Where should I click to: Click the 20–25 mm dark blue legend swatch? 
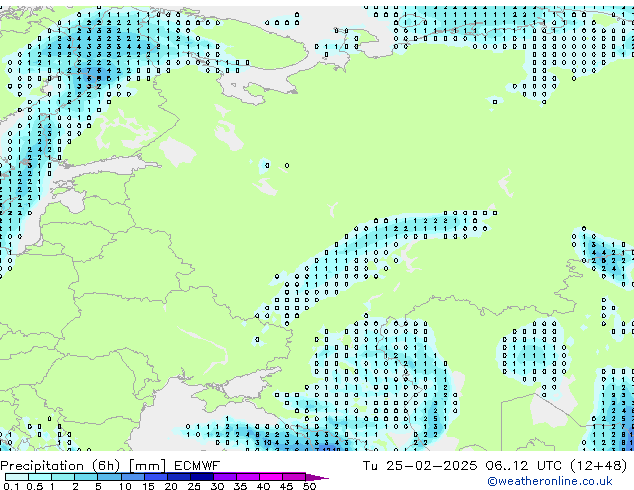coord(179,477)
